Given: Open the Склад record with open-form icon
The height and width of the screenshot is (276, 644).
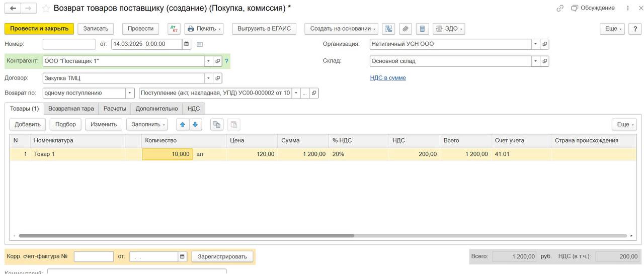Looking at the screenshot, I should 544,61.
